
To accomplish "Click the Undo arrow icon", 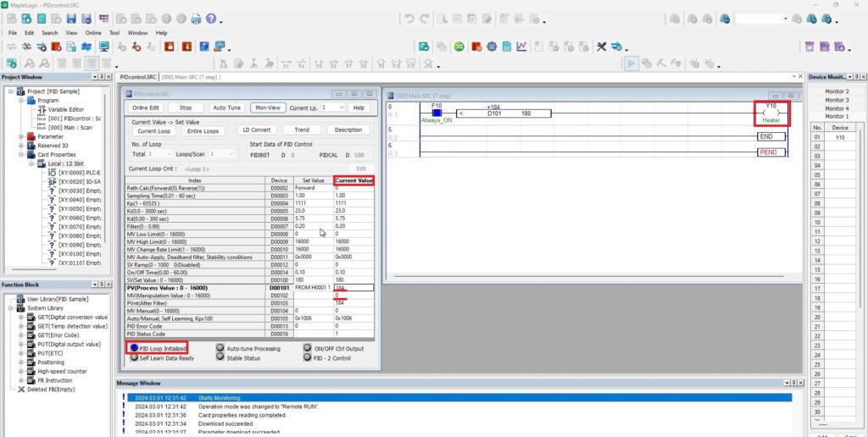I will pyautogui.click(x=409, y=19).
